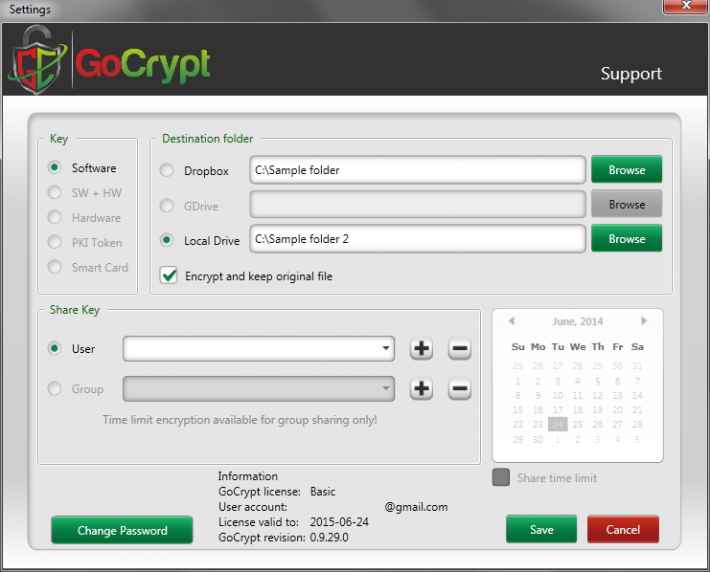
Task: Select the PKI Token key option
Action: tap(54, 242)
